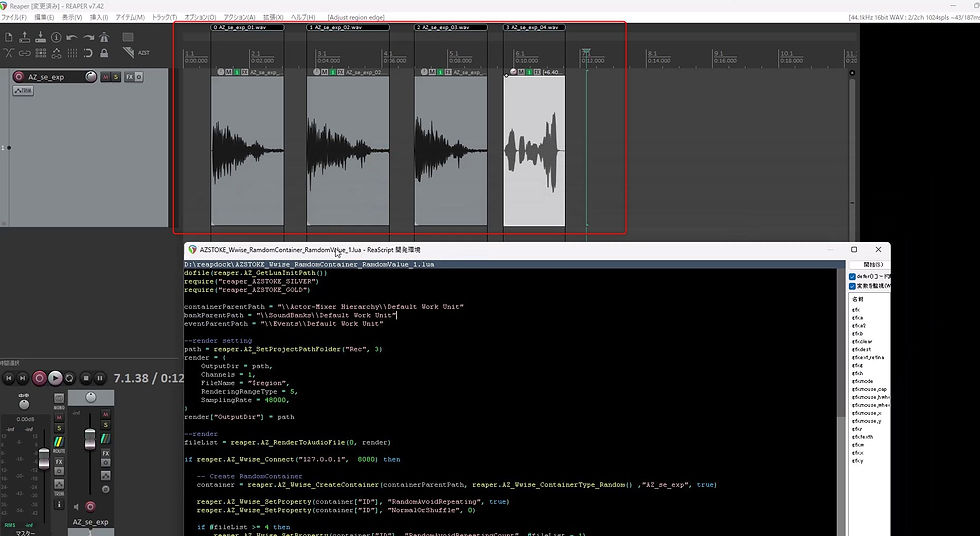Image resolution: width=980 pixels, height=536 pixels.
Task: Open master track FX in mixer
Action: [59, 462]
